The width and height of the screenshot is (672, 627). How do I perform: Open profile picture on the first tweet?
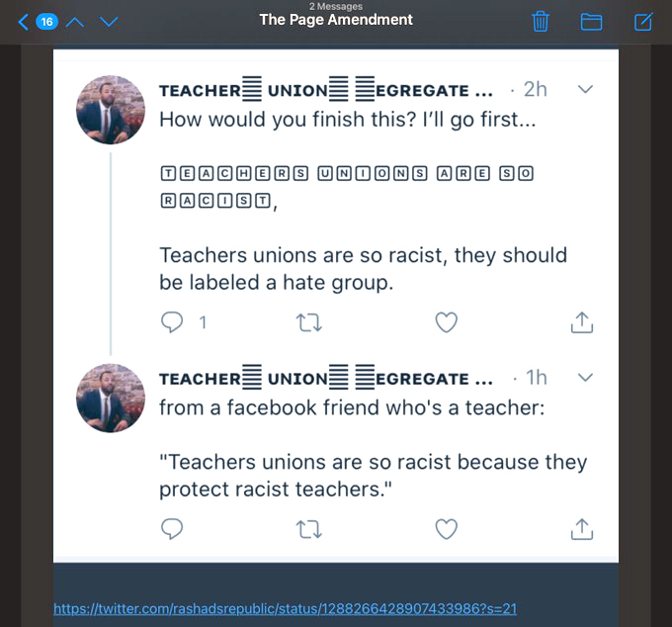tap(111, 110)
